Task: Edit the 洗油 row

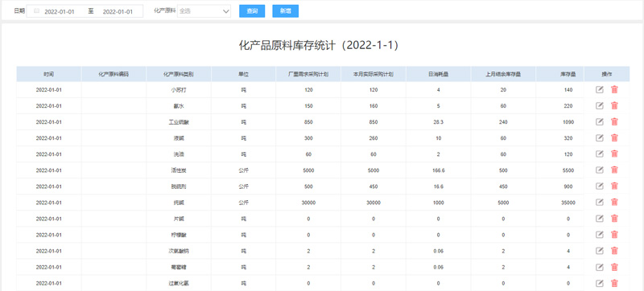Action: tap(599, 154)
